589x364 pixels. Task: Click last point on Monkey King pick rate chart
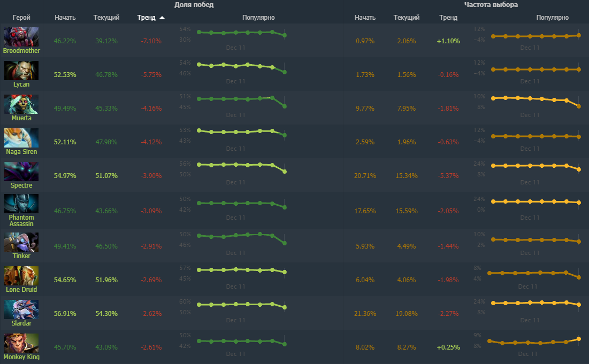tap(579, 339)
